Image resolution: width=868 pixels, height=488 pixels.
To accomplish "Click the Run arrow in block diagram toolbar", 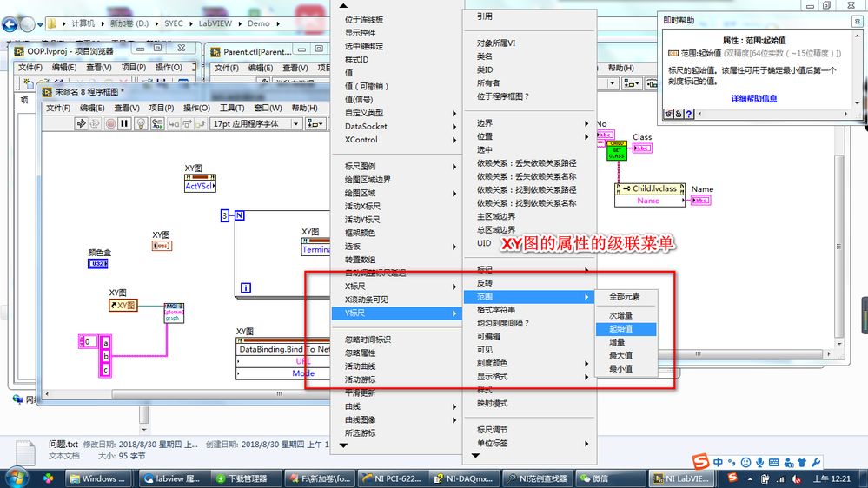I will click(x=81, y=123).
